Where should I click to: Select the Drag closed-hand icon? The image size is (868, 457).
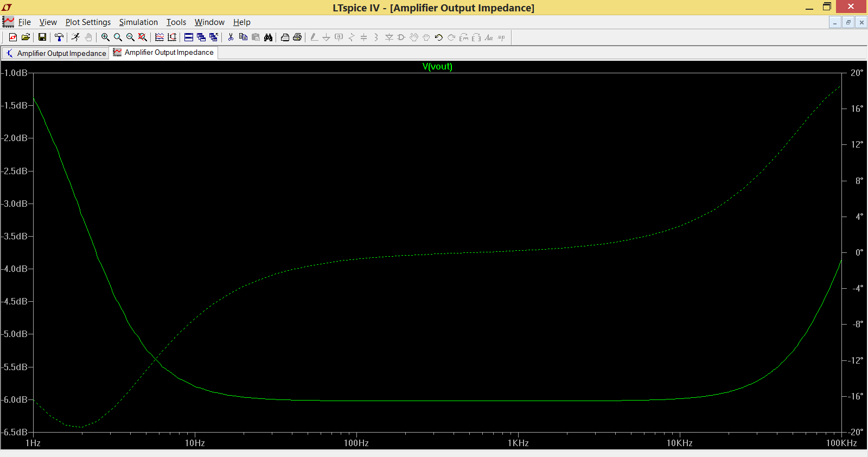pyautogui.click(x=426, y=37)
